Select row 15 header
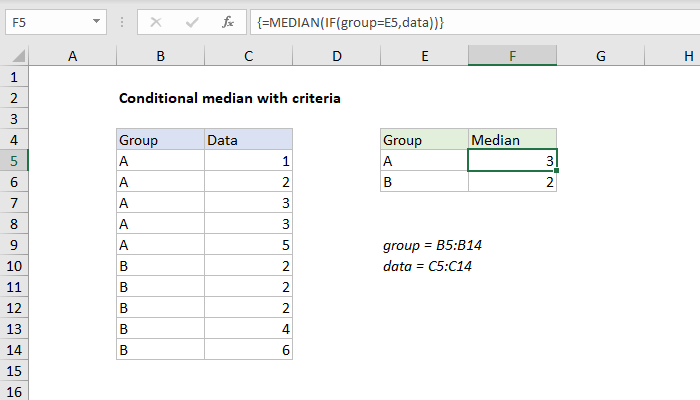This screenshot has width=700, height=400. click(14, 371)
